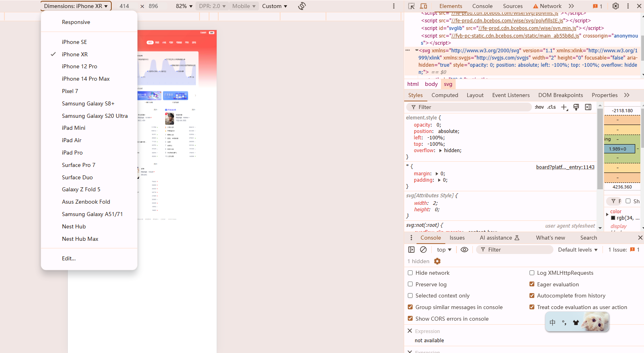Expand the margin shorthand triangle
Screen dimensions: 644x353
[437, 174]
